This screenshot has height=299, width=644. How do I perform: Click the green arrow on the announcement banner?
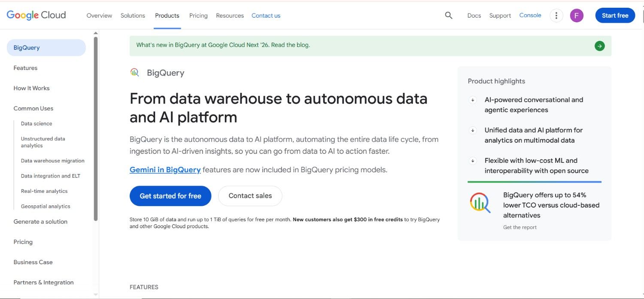tap(600, 46)
